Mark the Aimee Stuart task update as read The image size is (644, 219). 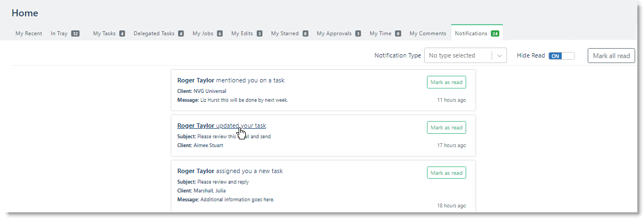coord(446,127)
